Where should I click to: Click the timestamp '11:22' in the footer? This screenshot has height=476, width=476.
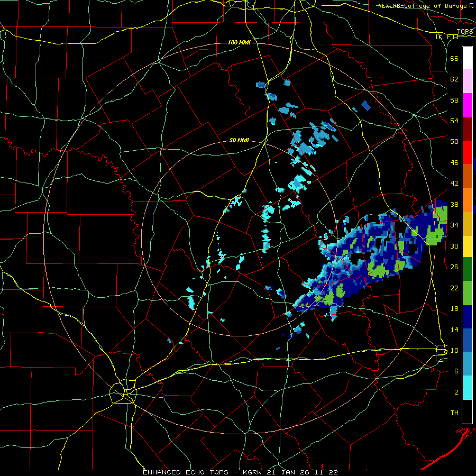tap(326, 472)
